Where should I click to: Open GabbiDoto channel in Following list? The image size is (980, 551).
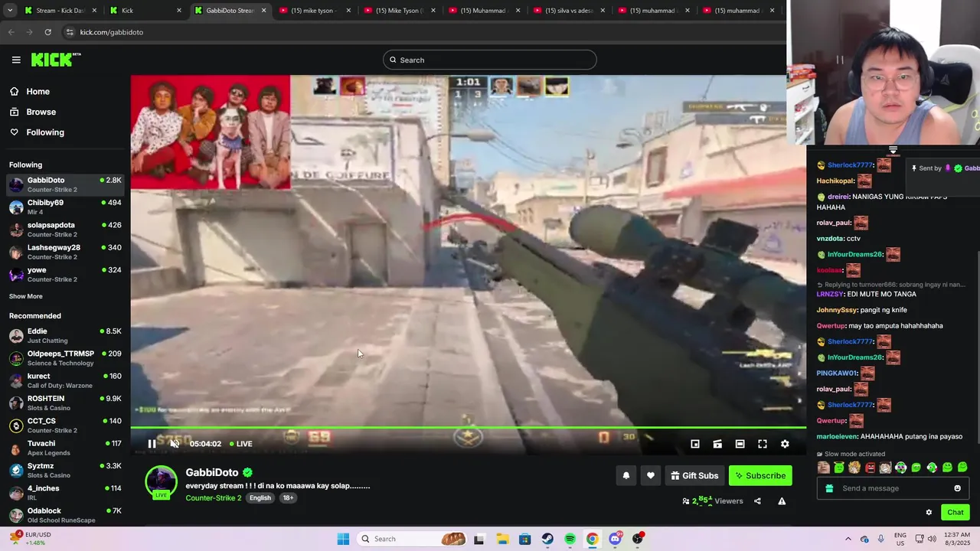pyautogui.click(x=65, y=184)
